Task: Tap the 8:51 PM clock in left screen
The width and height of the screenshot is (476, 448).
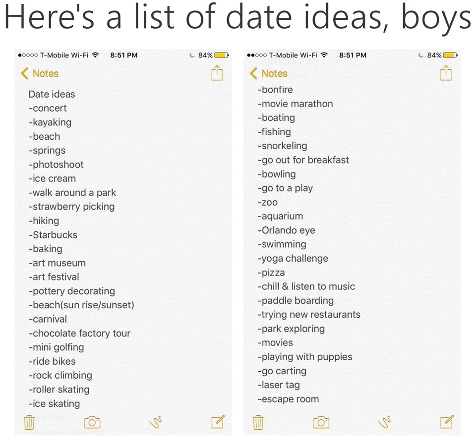Action: (124, 55)
